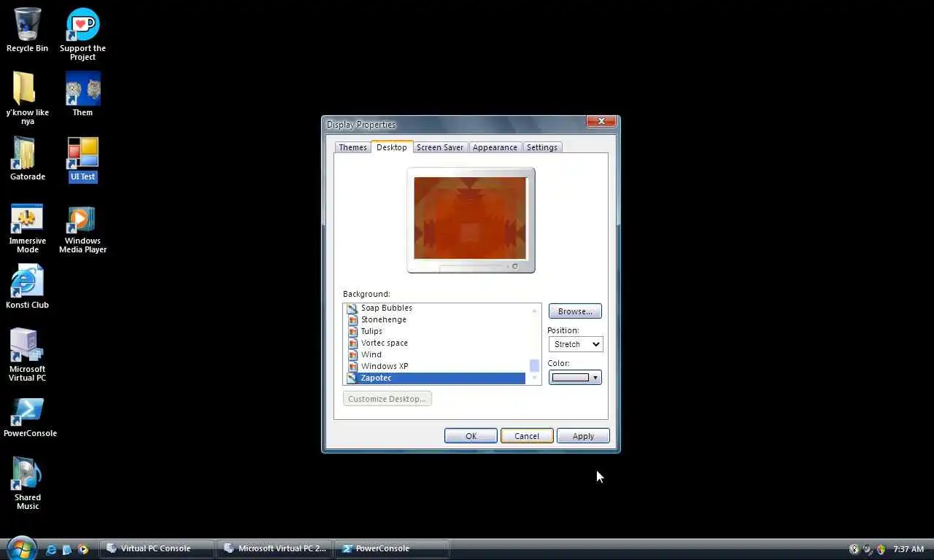
Task: Select Vortec space in background list
Action: point(384,343)
